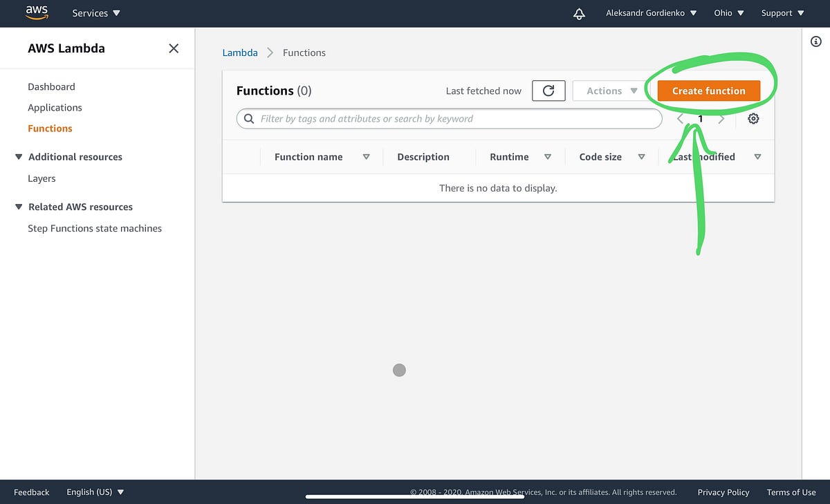Viewport: 830px width, 504px height.
Task: Open the info help panel
Action: (x=816, y=41)
